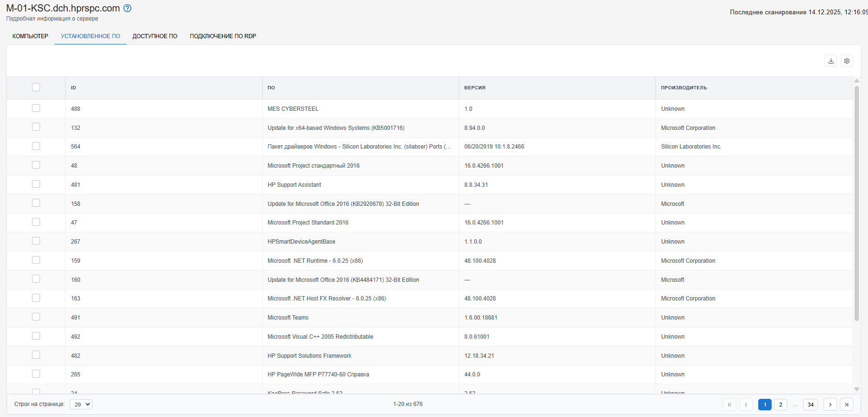This screenshot has width=868, height=417.
Task: Check Microsoft Project стандартный 2016 row
Action: pyautogui.click(x=36, y=165)
